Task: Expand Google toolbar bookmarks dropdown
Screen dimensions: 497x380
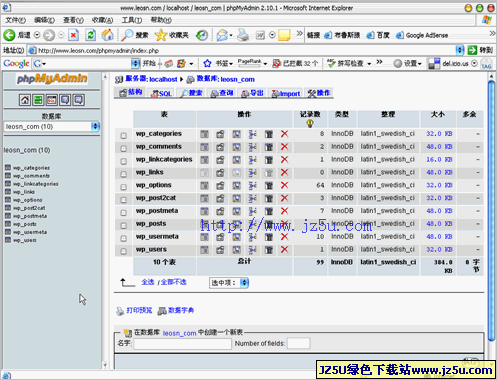Action: 231,64
